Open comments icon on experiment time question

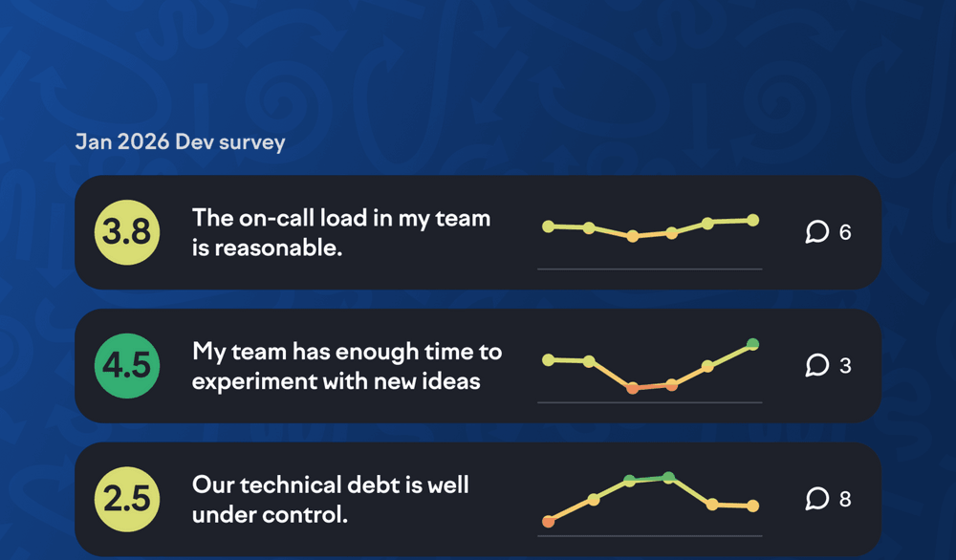pos(816,365)
